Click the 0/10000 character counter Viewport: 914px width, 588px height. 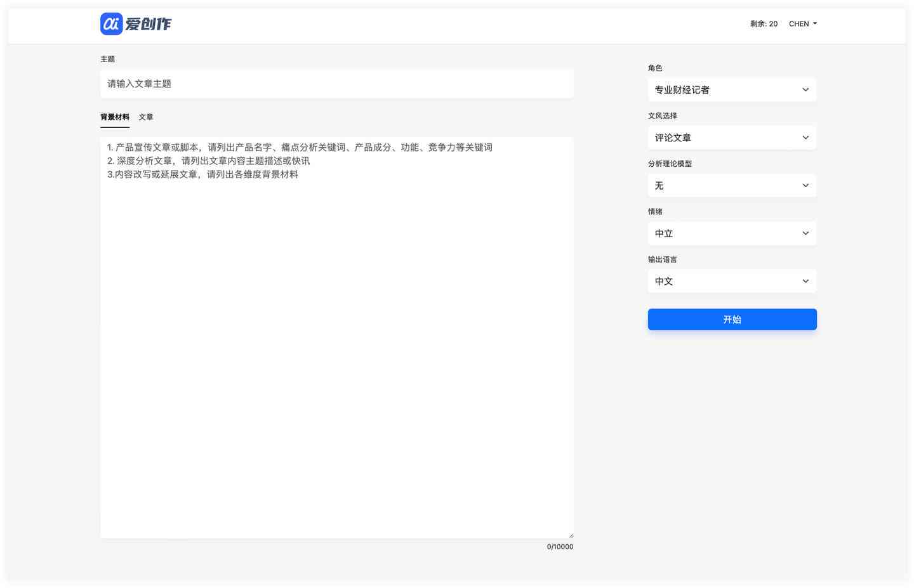coord(560,547)
